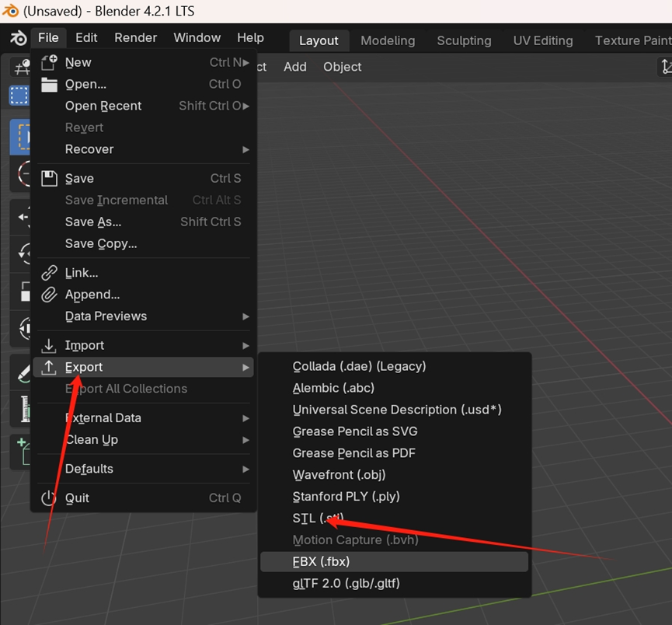Export as Collada (.dae) (Legacy)
This screenshot has width=672, height=625.
pos(395,366)
